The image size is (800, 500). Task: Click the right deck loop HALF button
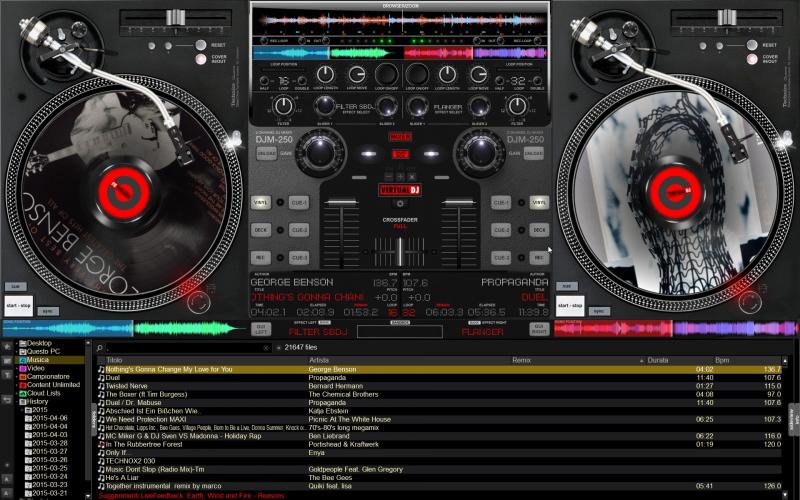tap(499, 81)
